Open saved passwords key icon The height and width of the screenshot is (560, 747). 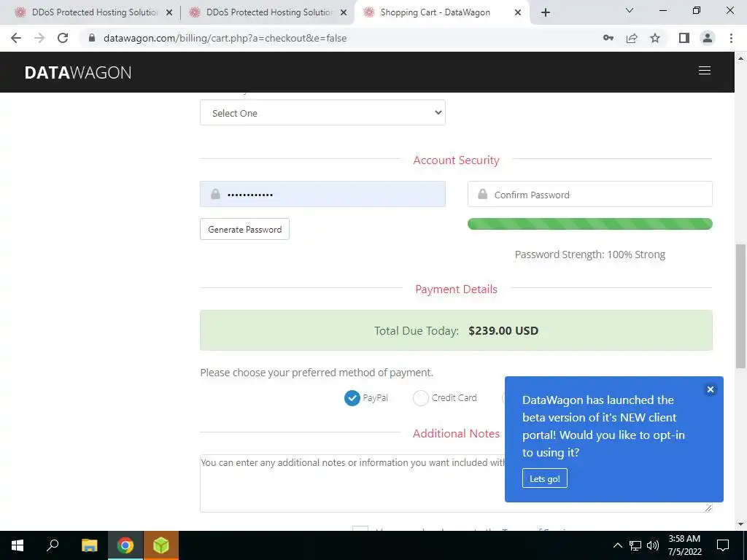608,38
